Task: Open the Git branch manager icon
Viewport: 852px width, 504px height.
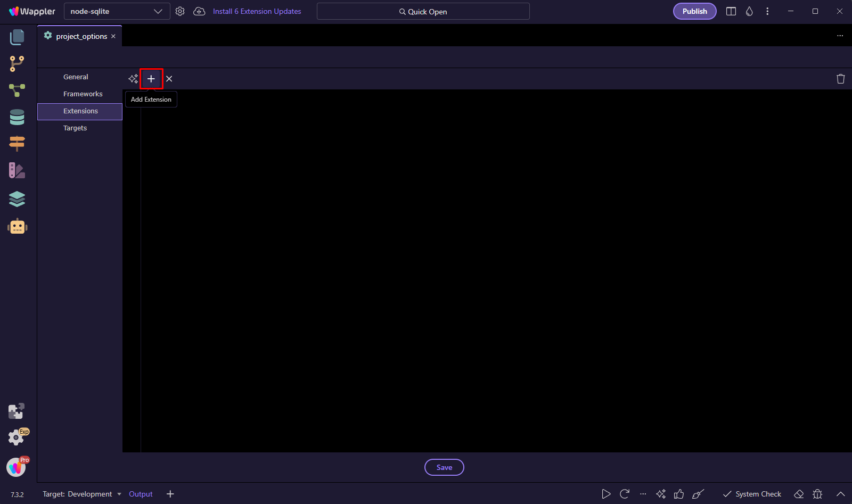Action: tap(17, 64)
